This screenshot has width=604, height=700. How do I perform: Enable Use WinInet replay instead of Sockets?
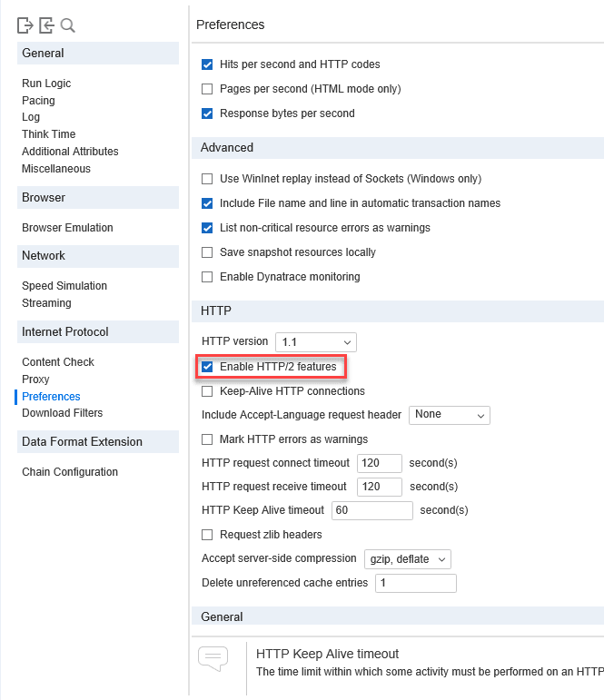click(207, 179)
